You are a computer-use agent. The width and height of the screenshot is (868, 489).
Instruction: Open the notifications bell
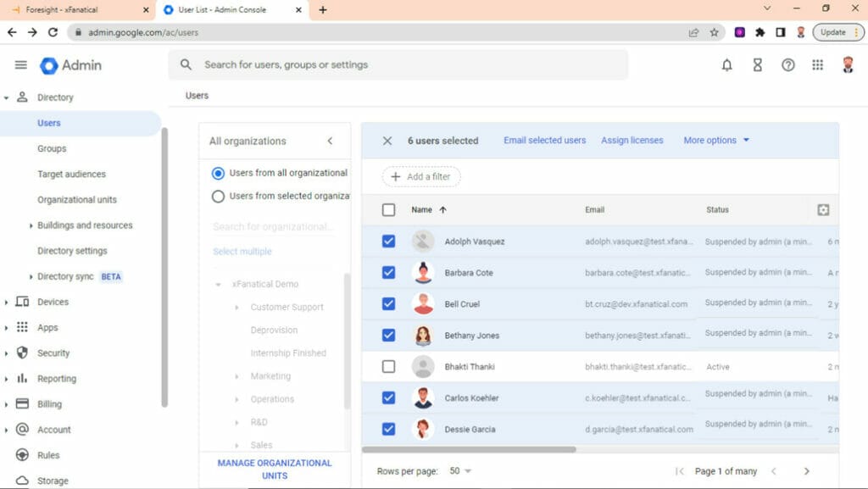coord(726,64)
